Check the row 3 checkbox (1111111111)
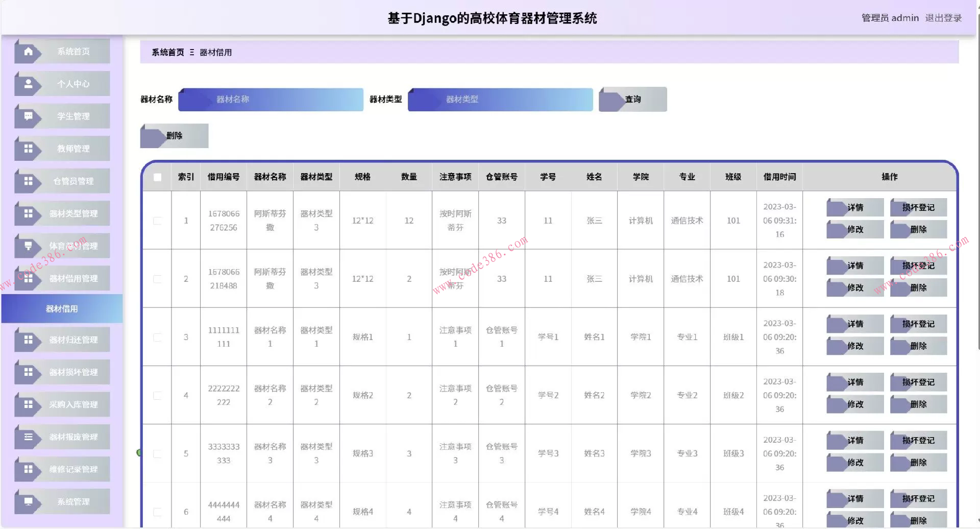 point(157,337)
